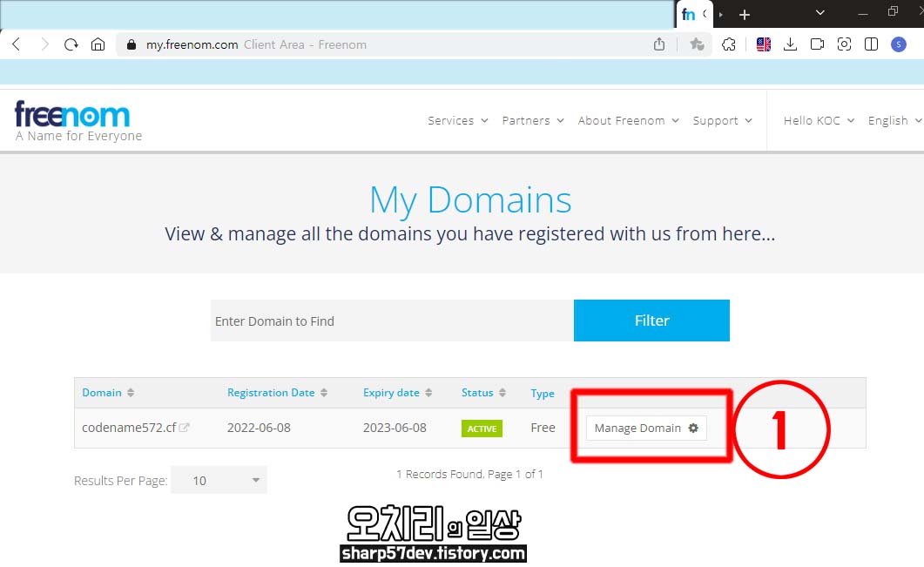The height and width of the screenshot is (567, 924).
Task: Expand the Hello KOC account menu
Action: point(819,120)
